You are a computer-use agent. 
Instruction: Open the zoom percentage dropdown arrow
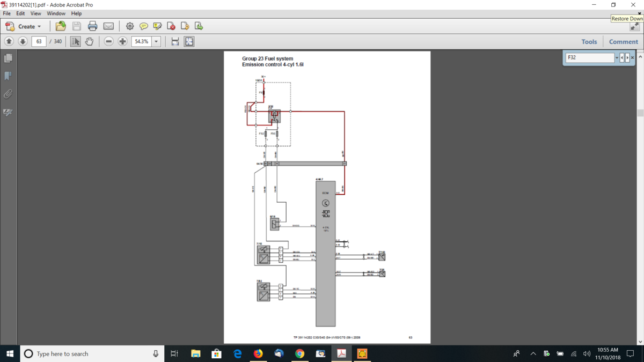click(156, 41)
